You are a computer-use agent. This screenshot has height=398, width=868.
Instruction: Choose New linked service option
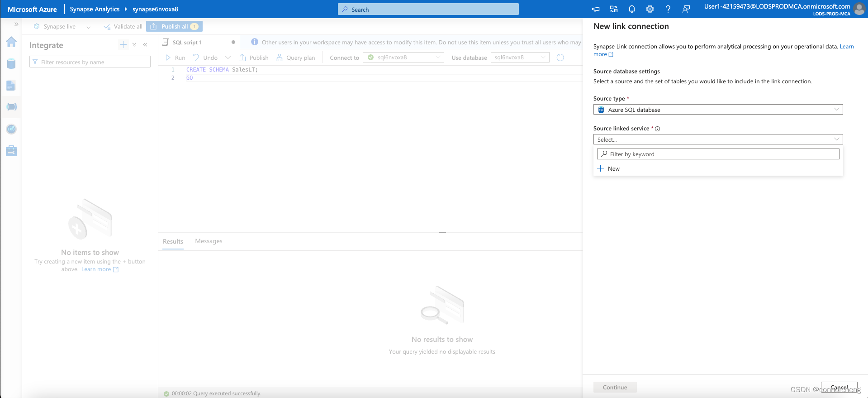click(718, 168)
